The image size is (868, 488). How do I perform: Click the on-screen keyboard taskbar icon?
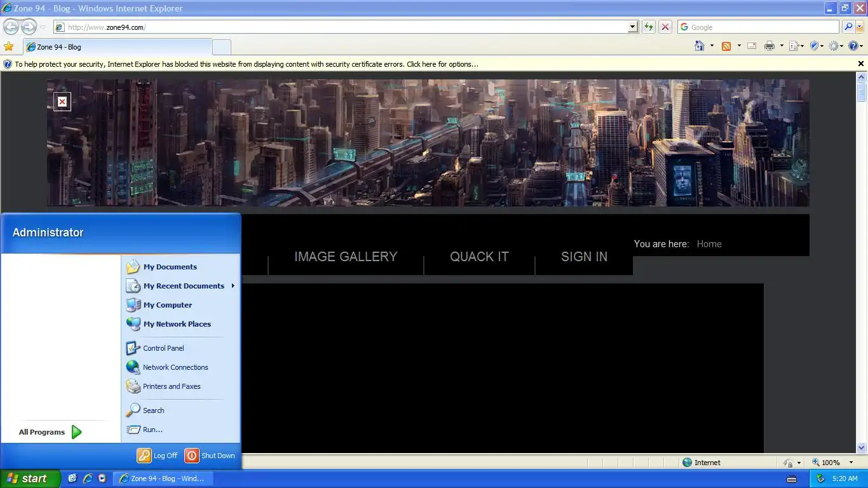(x=792, y=478)
